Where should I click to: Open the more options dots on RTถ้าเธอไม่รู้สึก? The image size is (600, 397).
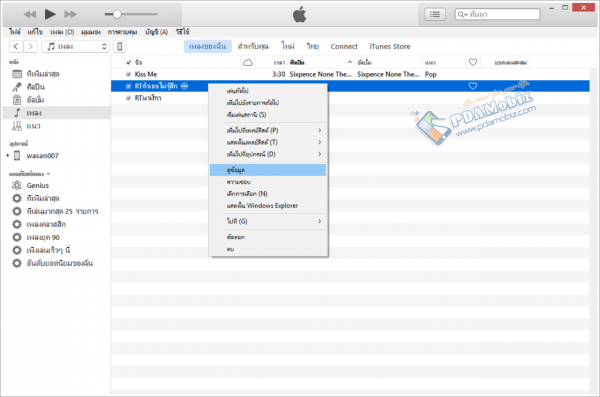point(184,86)
